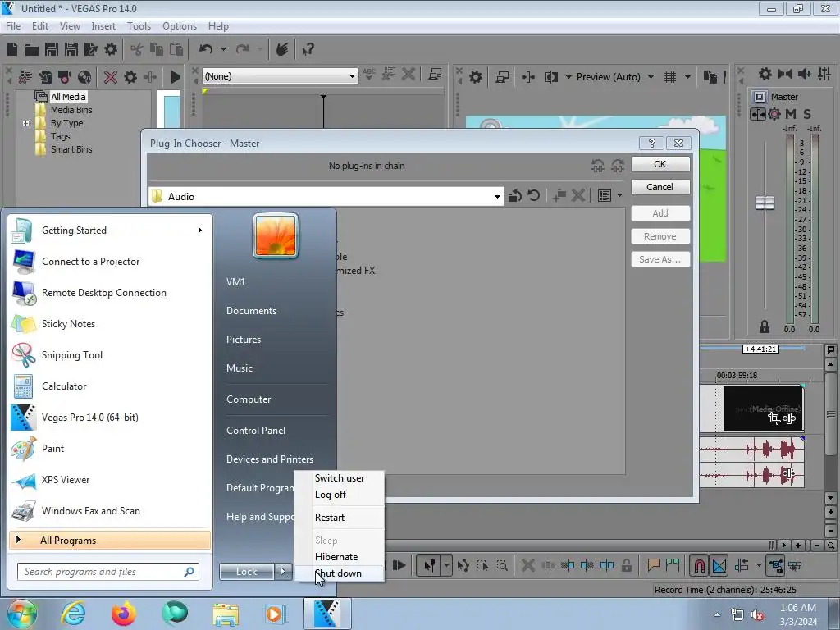Save project with floppy disk icon
This screenshot has height=630, width=840.
(x=52, y=50)
